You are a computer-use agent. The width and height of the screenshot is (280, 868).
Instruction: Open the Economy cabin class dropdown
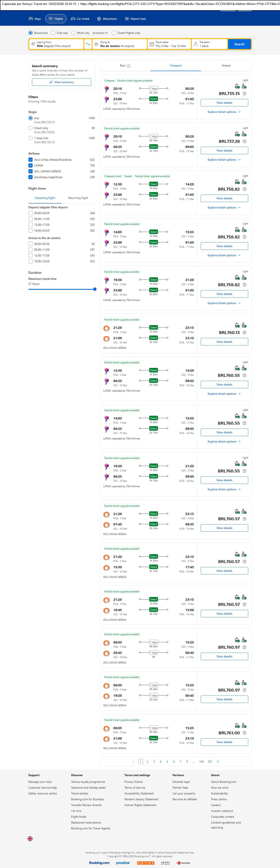click(100, 33)
